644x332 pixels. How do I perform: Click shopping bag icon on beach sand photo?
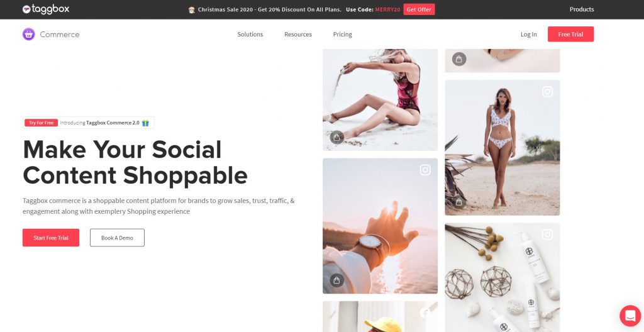coord(336,137)
